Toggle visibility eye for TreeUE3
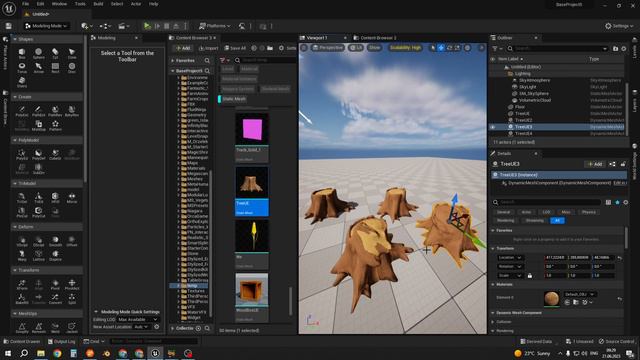Screen dimensions: 640x360 tap(493, 127)
